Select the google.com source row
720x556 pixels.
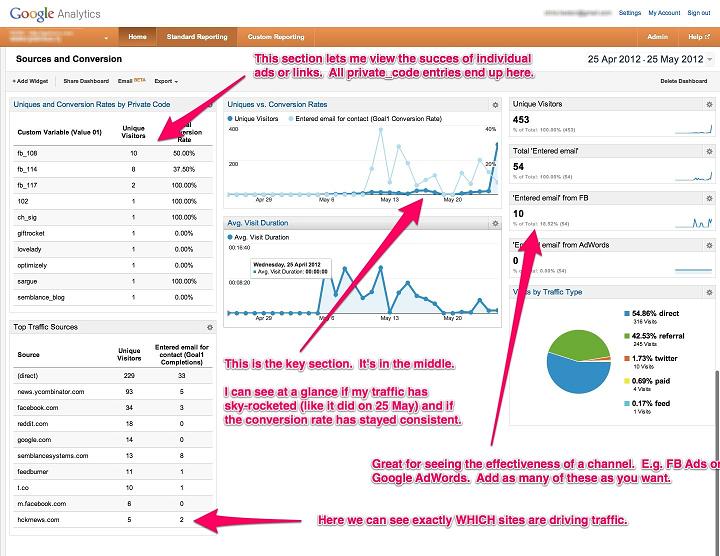113,440
